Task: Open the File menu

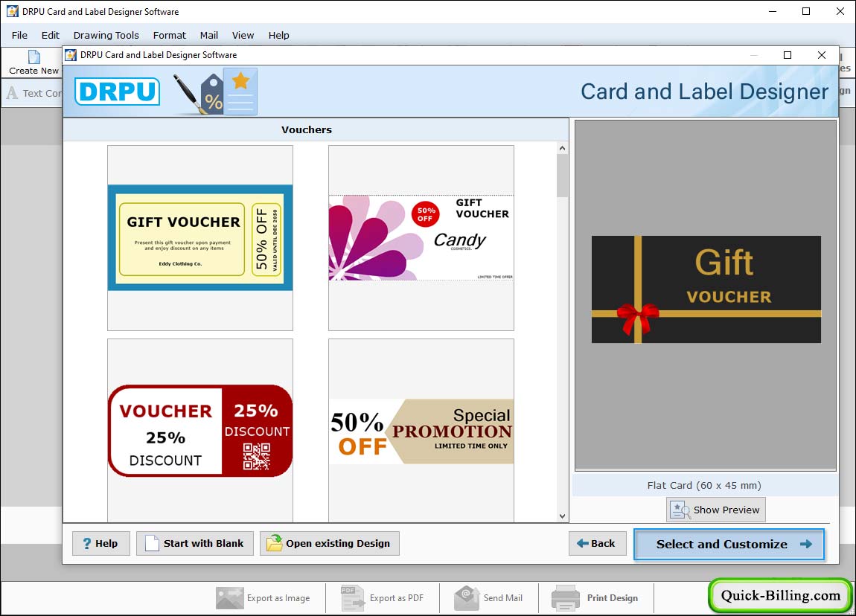Action: pyautogui.click(x=19, y=36)
